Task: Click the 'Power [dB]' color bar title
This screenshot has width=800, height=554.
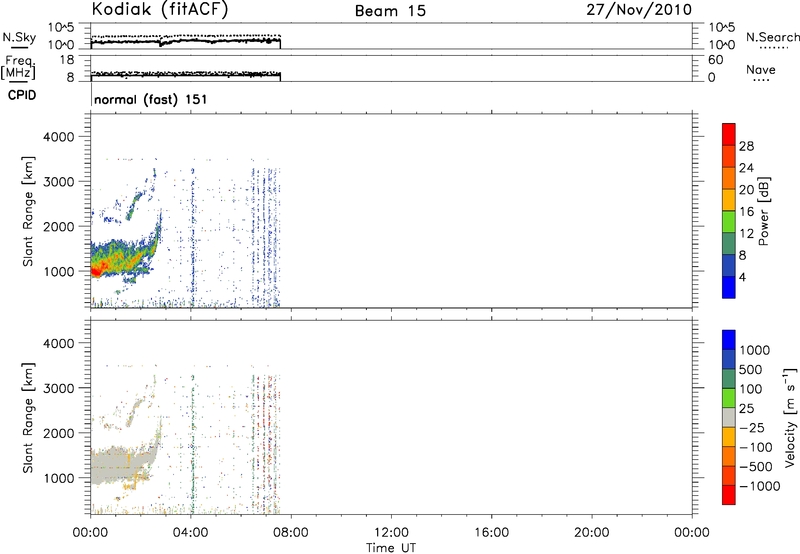Action: coord(763,211)
